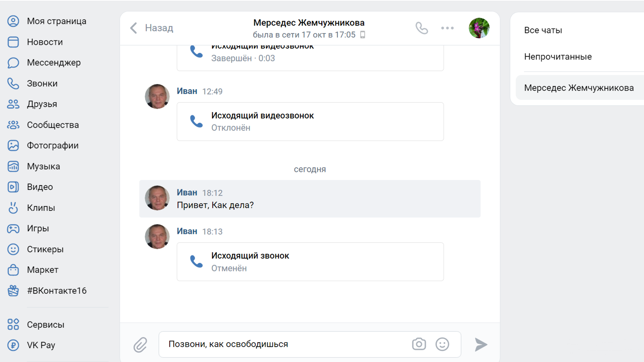Click the paperclip attachment icon
The width and height of the screenshot is (644, 362).
click(140, 344)
